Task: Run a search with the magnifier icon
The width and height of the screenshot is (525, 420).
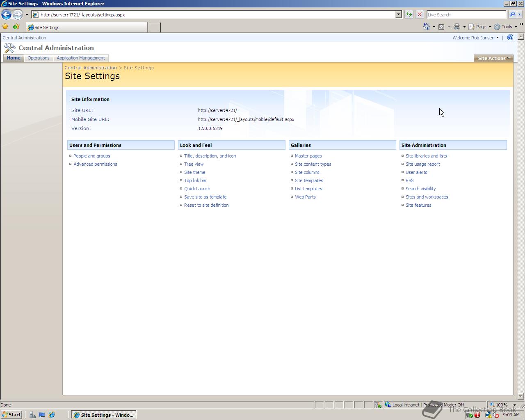Action: (512, 15)
